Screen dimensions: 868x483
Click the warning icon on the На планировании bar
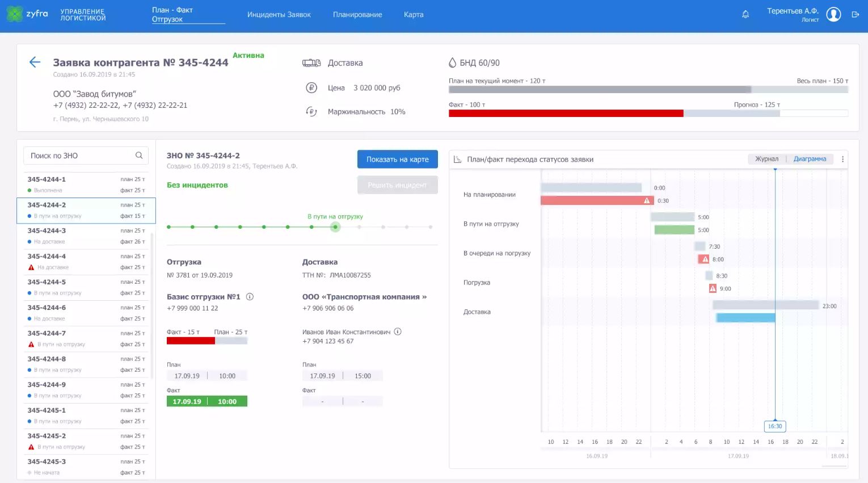(x=647, y=200)
